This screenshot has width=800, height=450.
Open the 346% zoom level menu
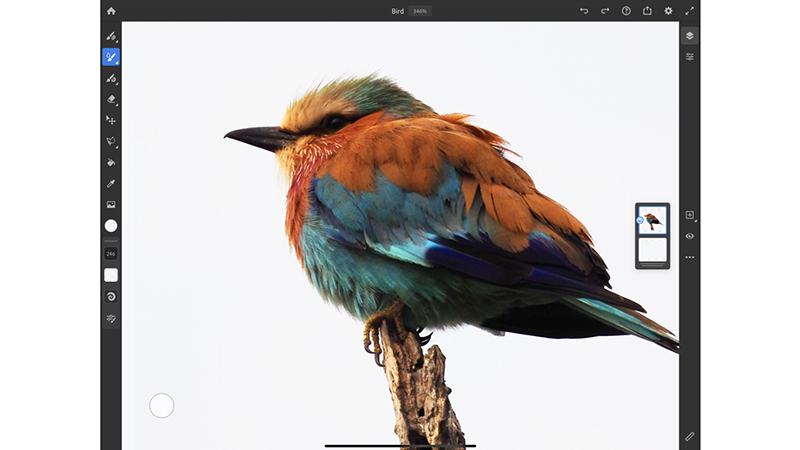point(420,11)
